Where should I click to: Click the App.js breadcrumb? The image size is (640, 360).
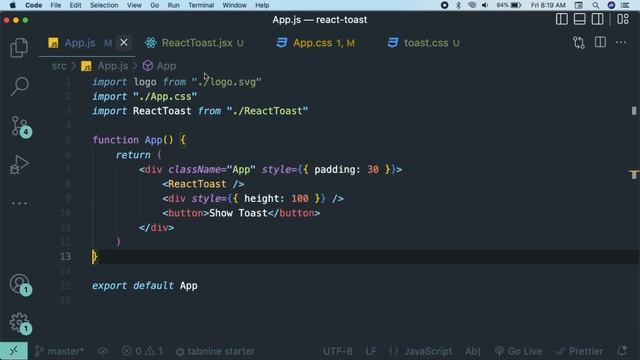pos(105,66)
